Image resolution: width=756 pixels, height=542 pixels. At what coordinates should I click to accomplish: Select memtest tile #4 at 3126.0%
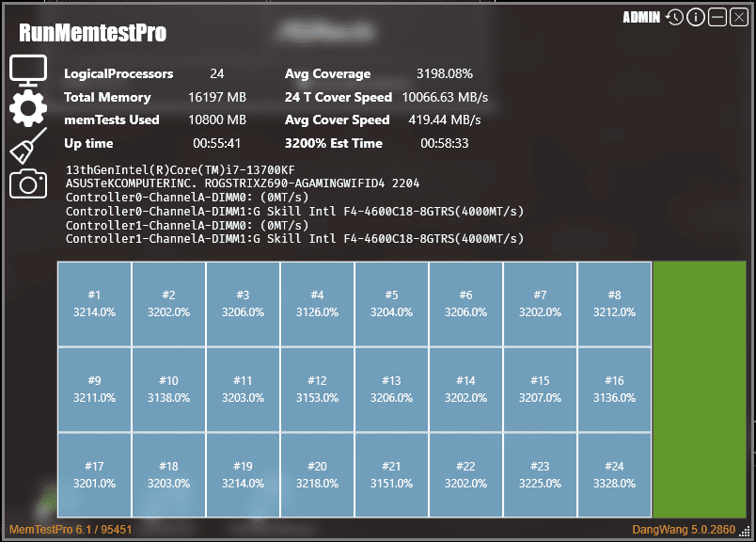(317, 304)
